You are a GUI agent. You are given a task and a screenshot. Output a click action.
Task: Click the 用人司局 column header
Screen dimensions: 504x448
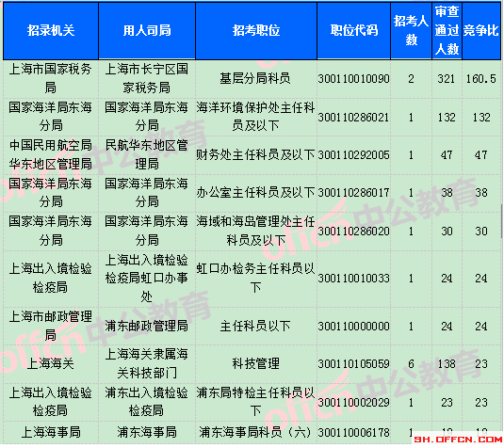point(147,31)
